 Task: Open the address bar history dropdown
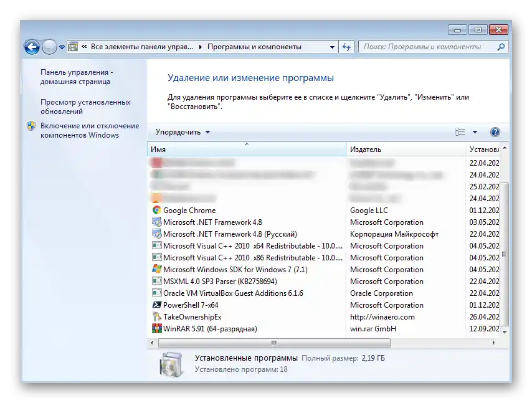(x=332, y=47)
